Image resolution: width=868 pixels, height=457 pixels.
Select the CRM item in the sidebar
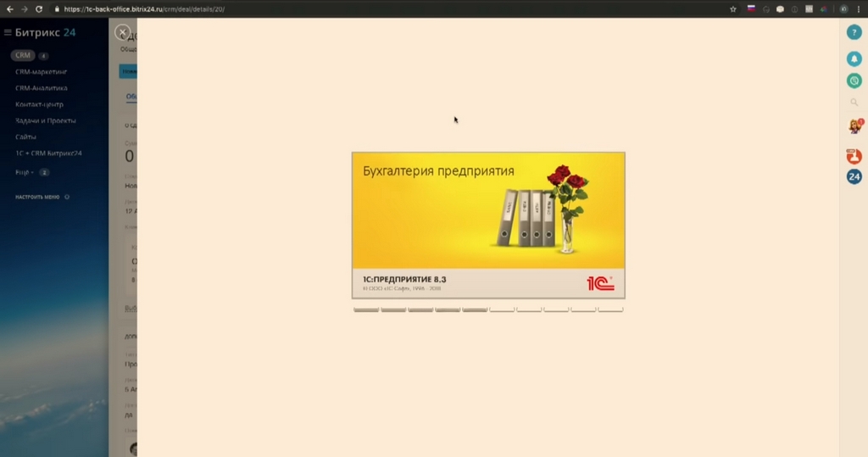point(23,55)
